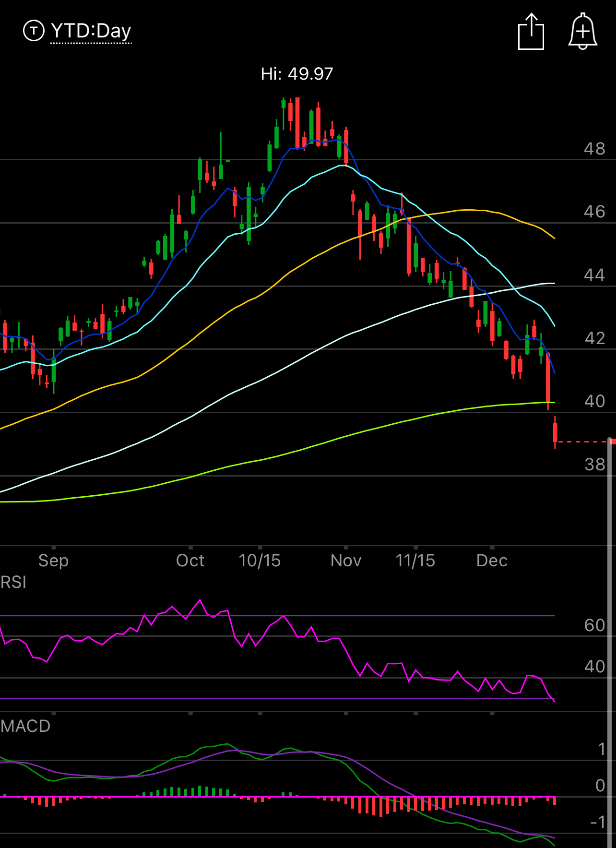Open the YTD:Day timeframe selector
Viewport: 616px width, 848px height.
click(91, 32)
